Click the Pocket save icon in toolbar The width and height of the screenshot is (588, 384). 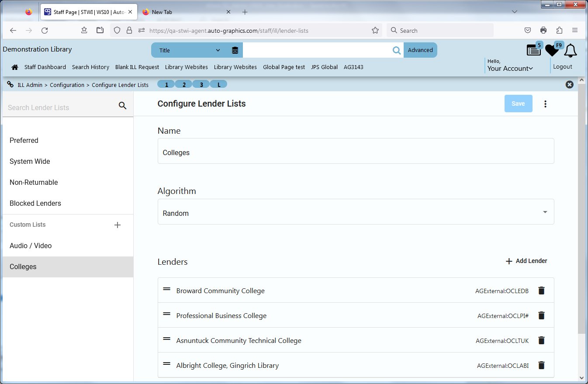click(528, 30)
